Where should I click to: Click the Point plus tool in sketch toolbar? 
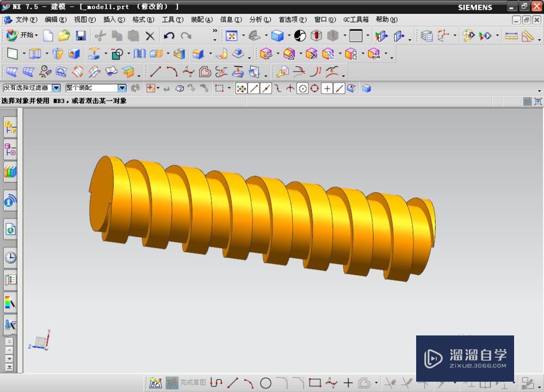(x=348, y=383)
